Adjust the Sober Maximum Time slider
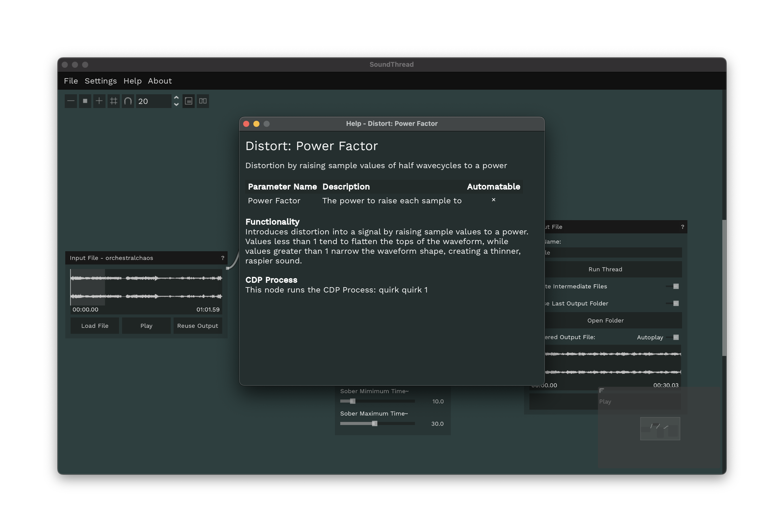This screenshot has height=532, width=784. pyautogui.click(x=374, y=424)
